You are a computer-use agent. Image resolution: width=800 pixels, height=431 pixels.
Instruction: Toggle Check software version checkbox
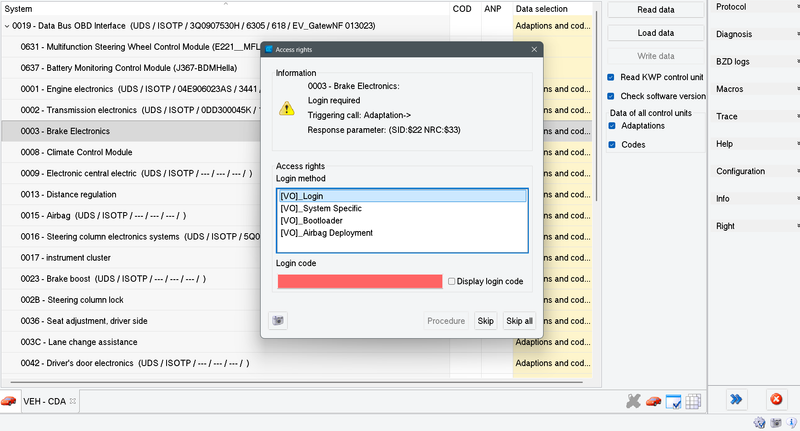(x=611, y=96)
